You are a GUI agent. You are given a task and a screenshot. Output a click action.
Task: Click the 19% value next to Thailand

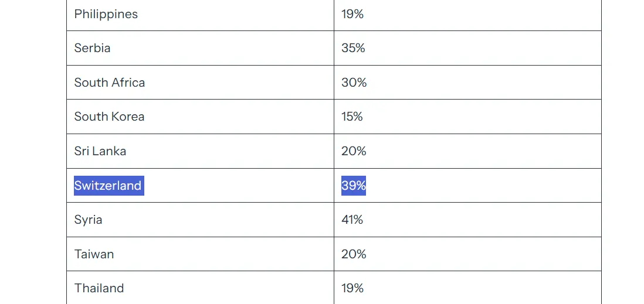coord(352,288)
